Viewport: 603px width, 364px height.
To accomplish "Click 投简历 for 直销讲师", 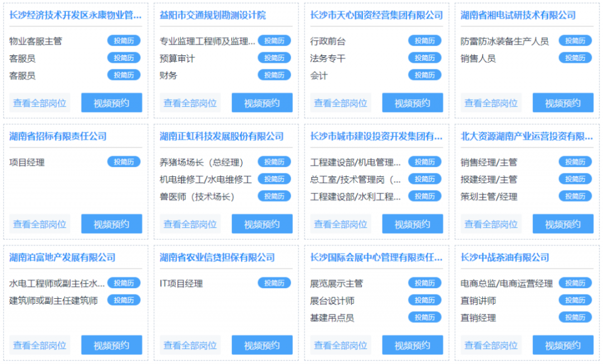I will [x=575, y=300].
